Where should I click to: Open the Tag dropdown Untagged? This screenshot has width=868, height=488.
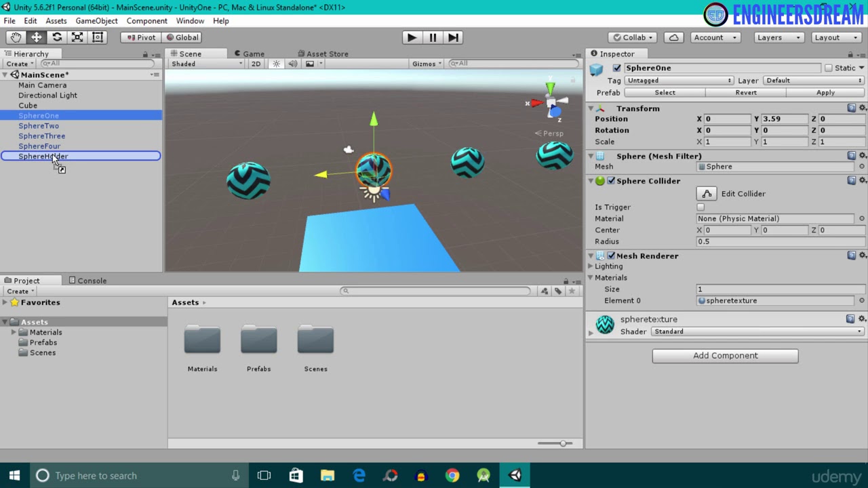679,81
